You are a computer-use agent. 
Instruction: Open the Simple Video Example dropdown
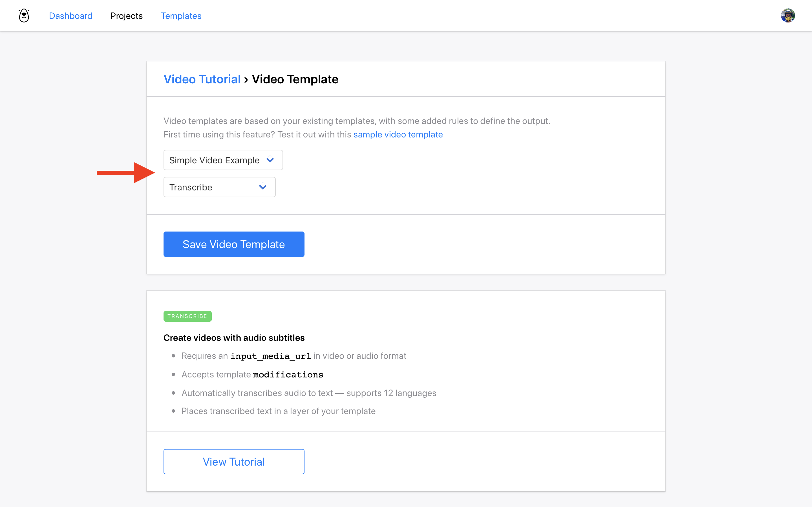pos(223,160)
